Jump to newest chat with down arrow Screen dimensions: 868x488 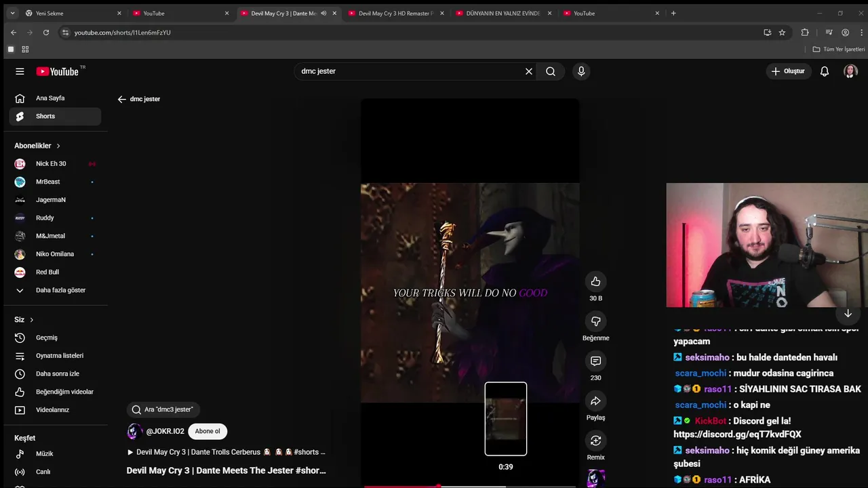click(848, 313)
